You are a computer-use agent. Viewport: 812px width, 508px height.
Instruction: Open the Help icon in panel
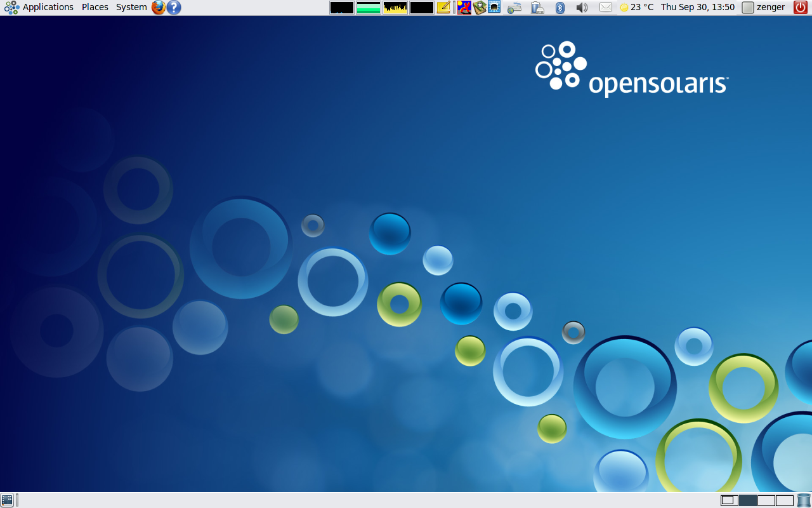(174, 8)
